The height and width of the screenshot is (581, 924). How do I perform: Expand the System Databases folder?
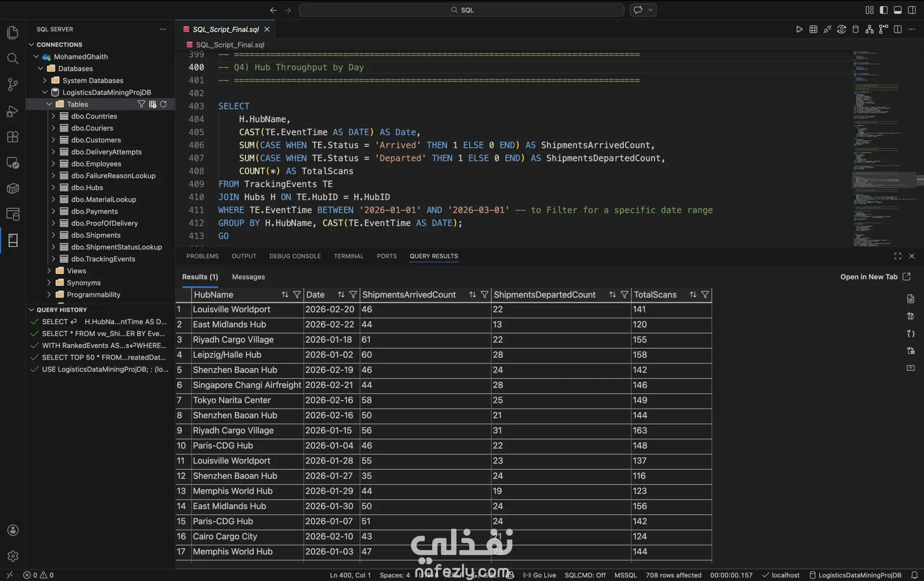pos(45,80)
